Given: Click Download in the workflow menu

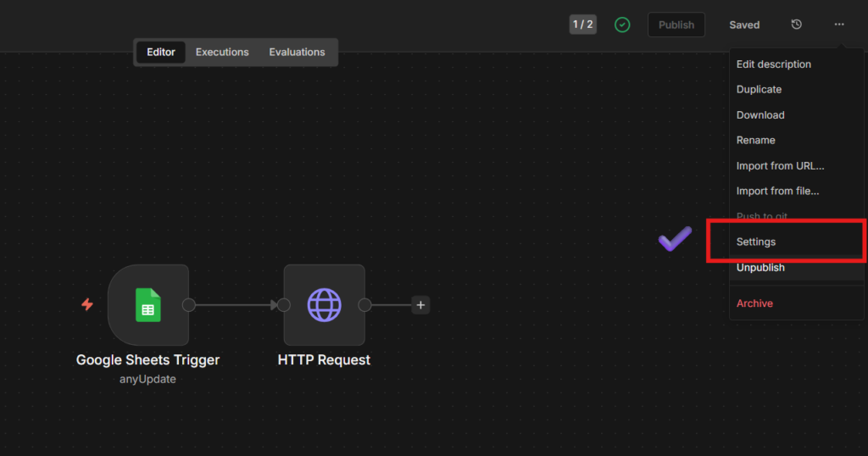Looking at the screenshot, I should [x=760, y=114].
